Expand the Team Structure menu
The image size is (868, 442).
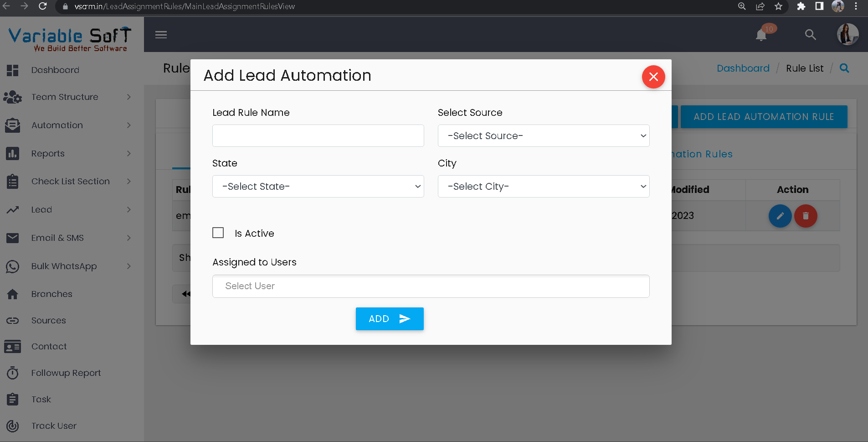65,97
